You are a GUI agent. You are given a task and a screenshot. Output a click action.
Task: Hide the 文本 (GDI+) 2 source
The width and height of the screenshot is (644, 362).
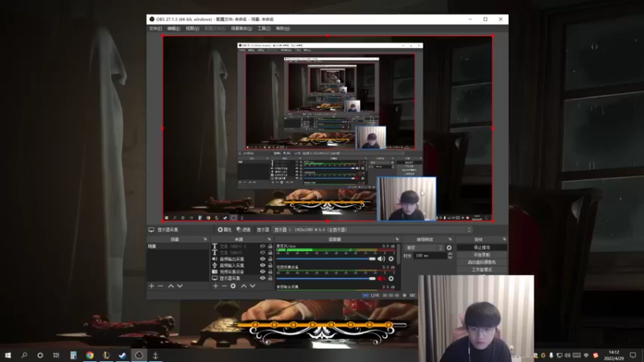pos(262,246)
